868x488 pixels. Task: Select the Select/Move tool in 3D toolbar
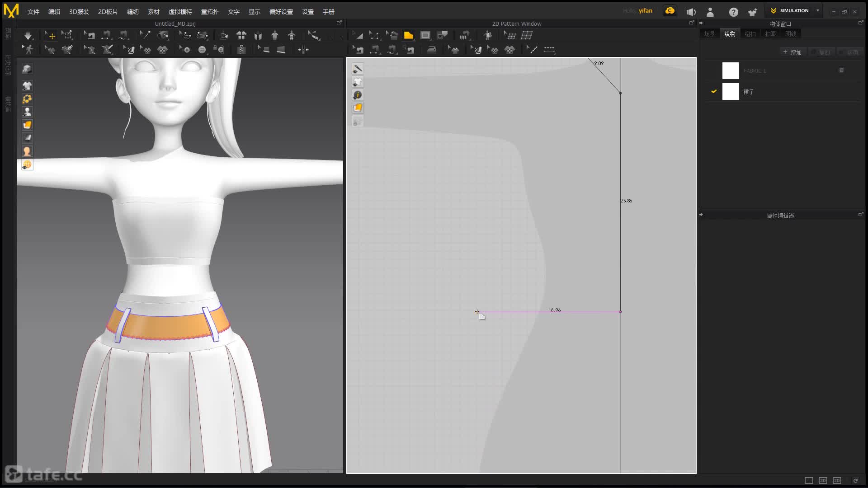pyautogui.click(x=50, y=35)
